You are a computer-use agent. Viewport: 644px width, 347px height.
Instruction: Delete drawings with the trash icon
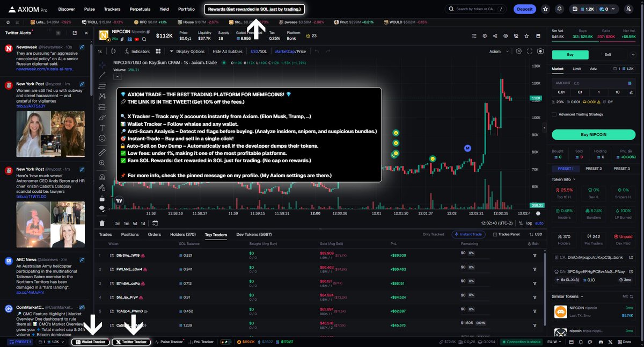102,223
